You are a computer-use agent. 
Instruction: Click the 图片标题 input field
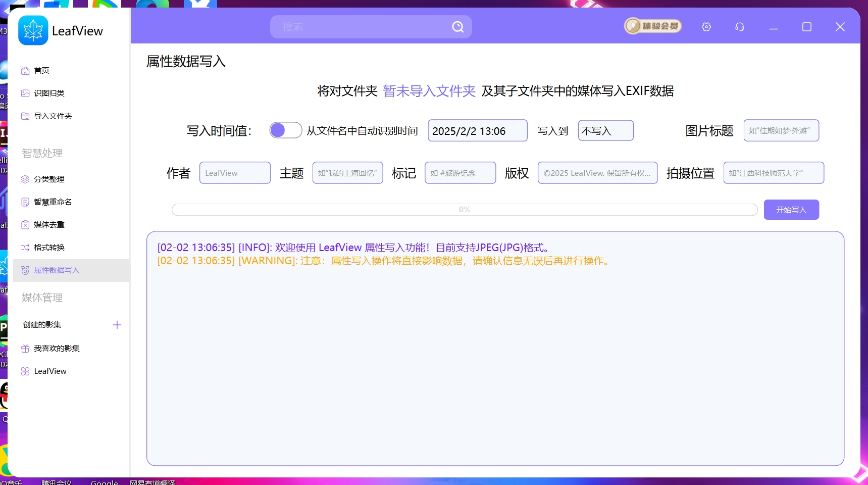(x=781, y=131)
